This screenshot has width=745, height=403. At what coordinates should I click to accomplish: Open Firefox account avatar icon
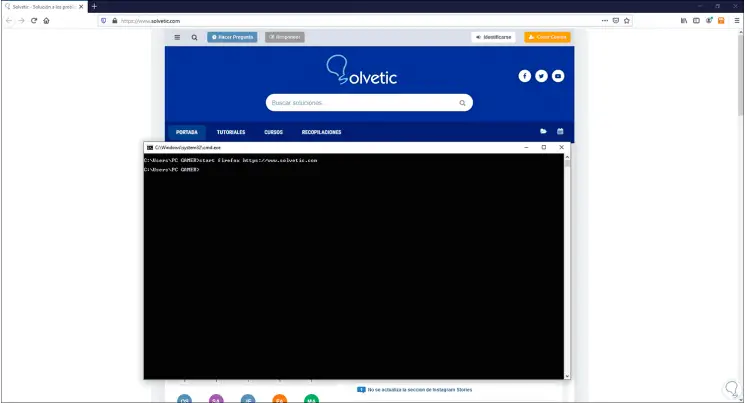tap(709, 20)
